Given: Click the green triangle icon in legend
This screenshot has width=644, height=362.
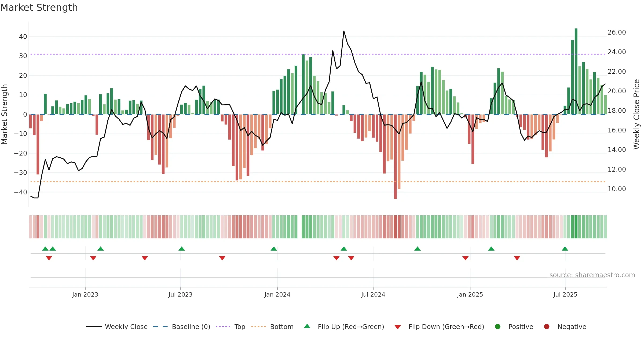Looking at the screenshot, I should coord(307,326).
